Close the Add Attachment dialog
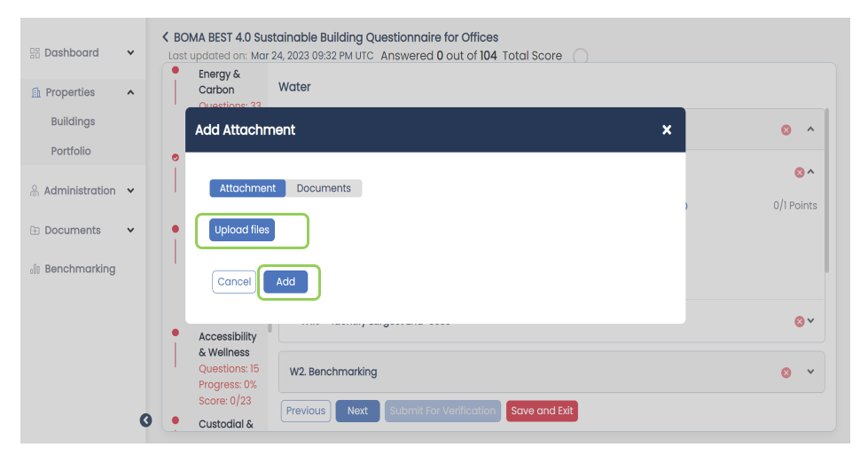The image size is (868, 463). click(x=667, y=129)
